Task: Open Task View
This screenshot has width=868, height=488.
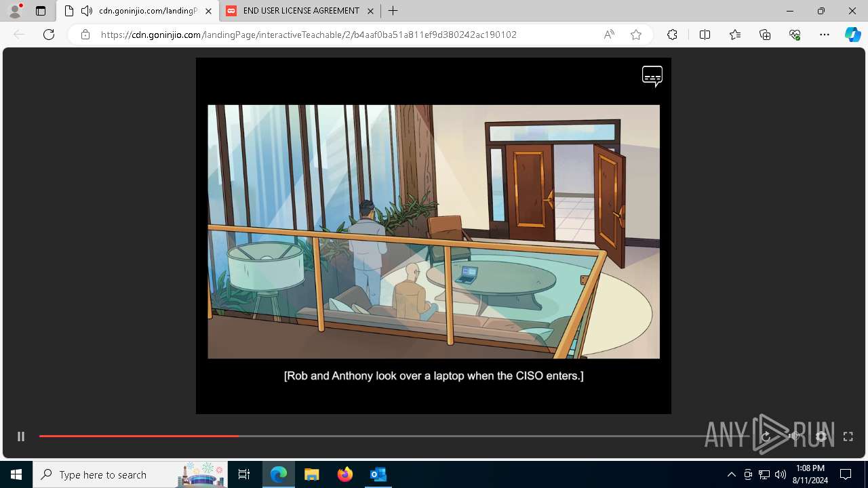Action: click(244, 474)
